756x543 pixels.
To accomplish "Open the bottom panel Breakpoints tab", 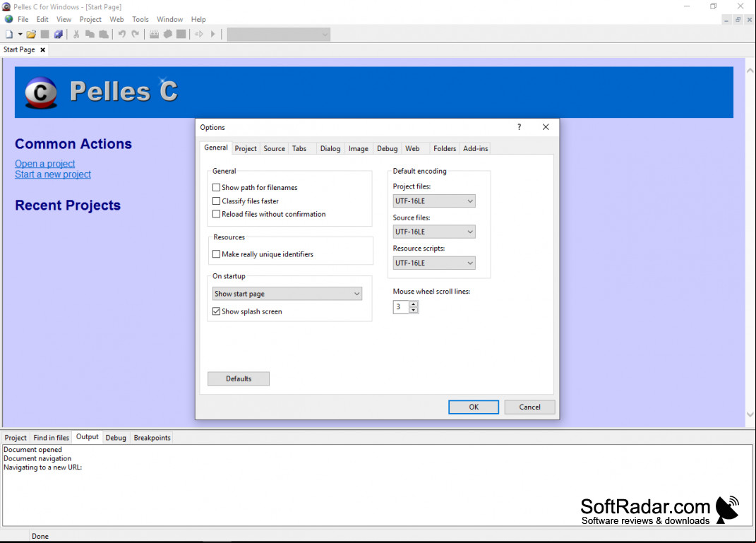I will (152, 438).
